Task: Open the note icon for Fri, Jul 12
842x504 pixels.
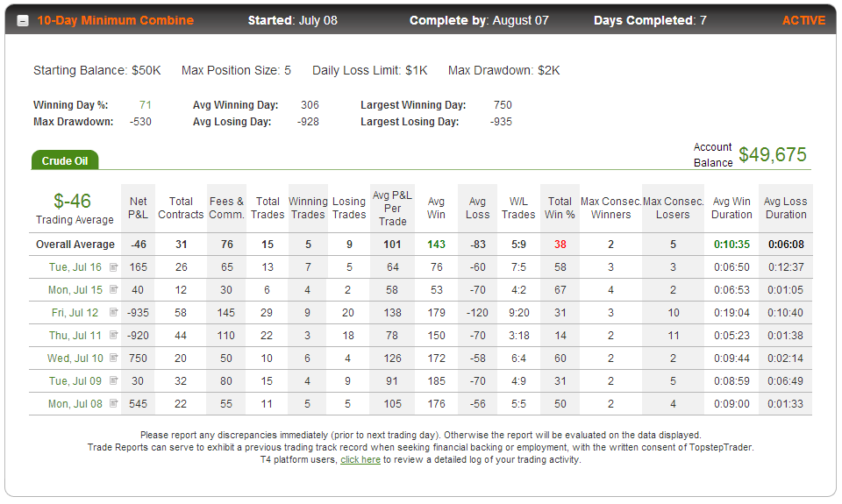Action: pyautogui.click(x=113, y=312)
